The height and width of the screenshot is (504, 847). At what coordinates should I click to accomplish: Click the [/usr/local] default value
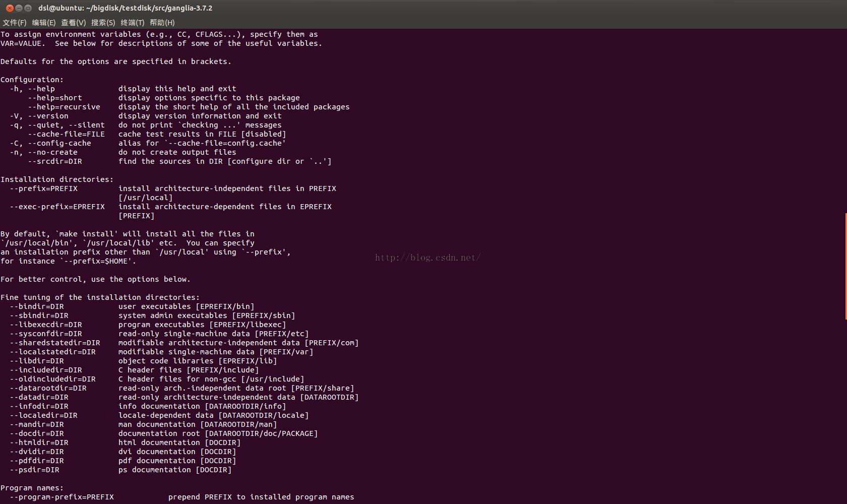point(146,198)
